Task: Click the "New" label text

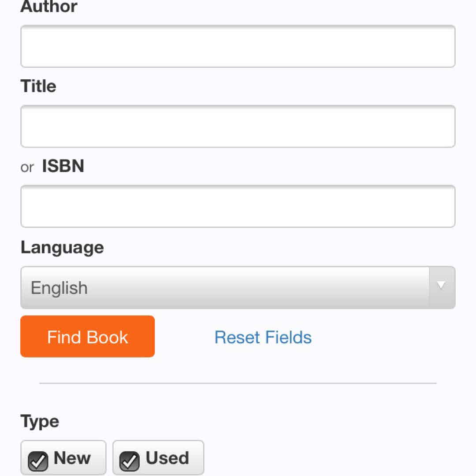Action: [72, 458]
